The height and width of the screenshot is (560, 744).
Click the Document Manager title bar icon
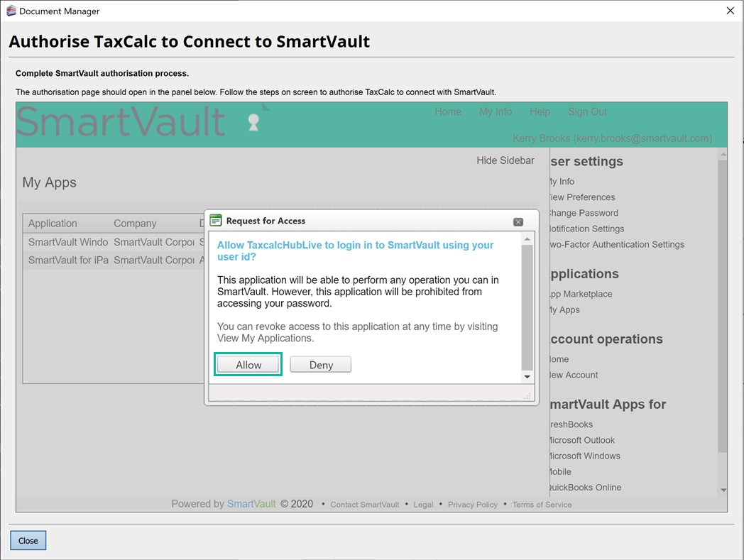point(11,11)
